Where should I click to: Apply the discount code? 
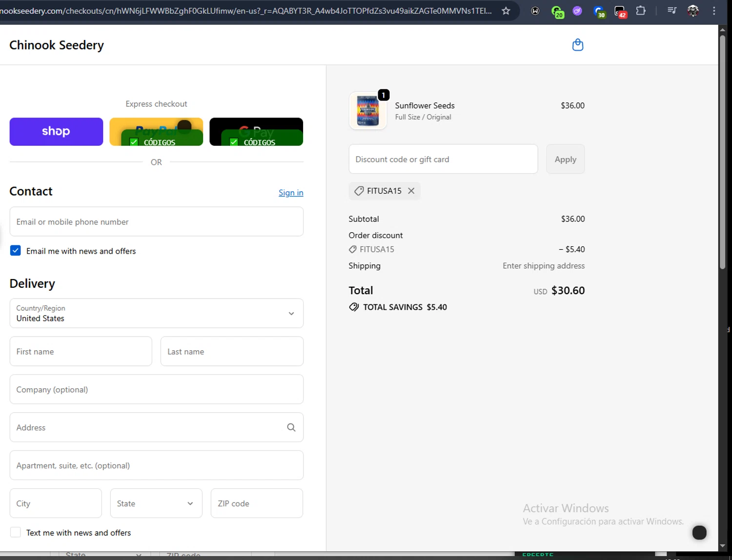(x=565, y=159)
